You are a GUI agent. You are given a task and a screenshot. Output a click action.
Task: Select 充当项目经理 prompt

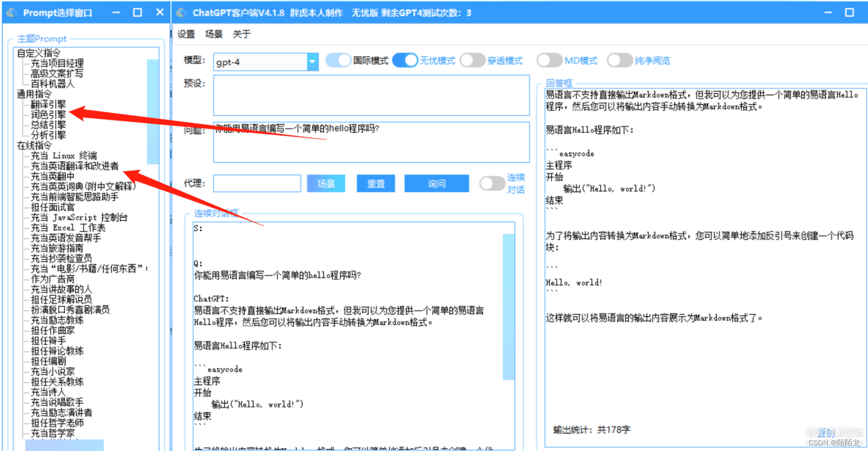click(x=57, y=63)
